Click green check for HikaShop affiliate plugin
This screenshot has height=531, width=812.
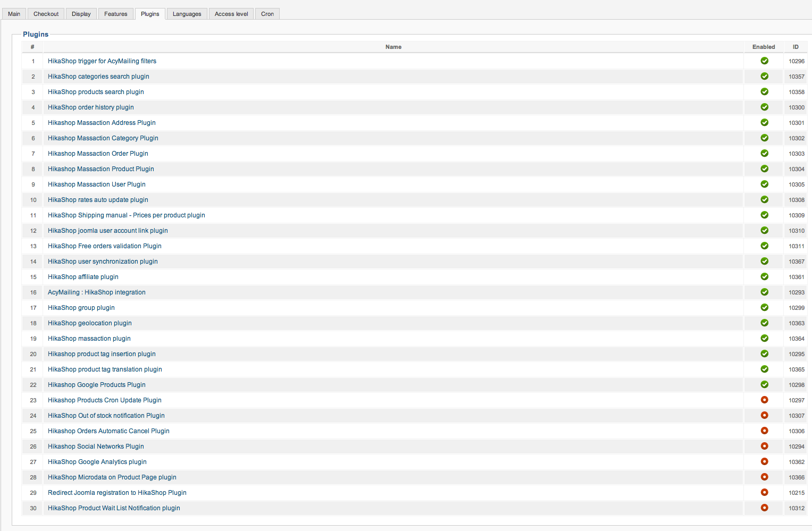[x=765, y=276]
